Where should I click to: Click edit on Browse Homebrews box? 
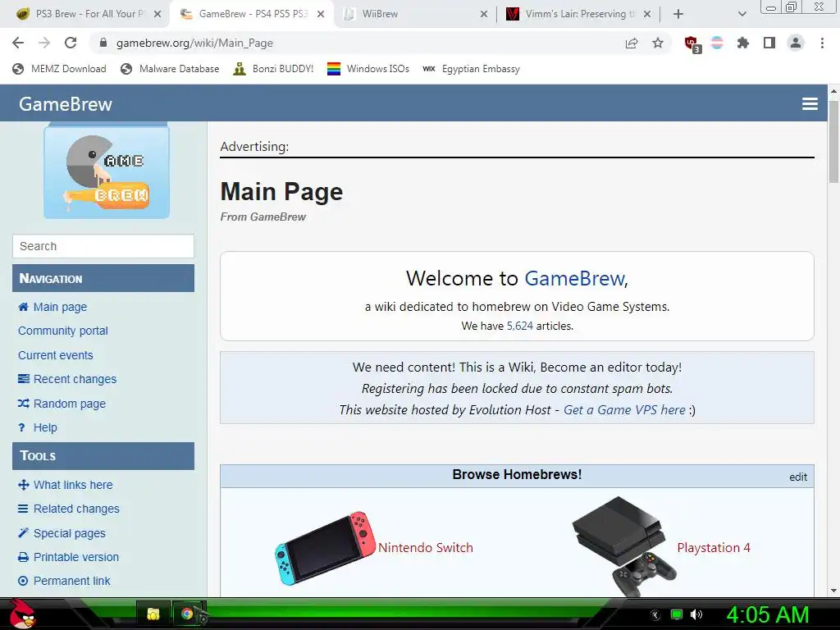(797, 477)
